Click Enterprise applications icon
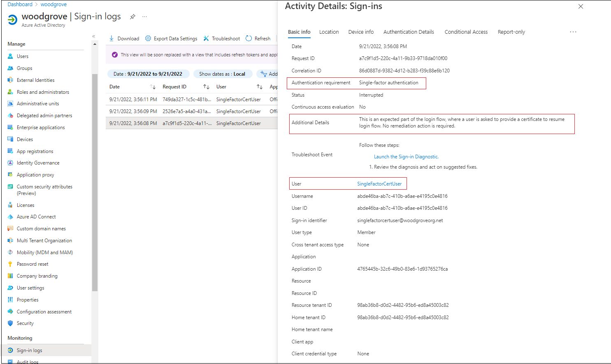 [x=10, y=128]
